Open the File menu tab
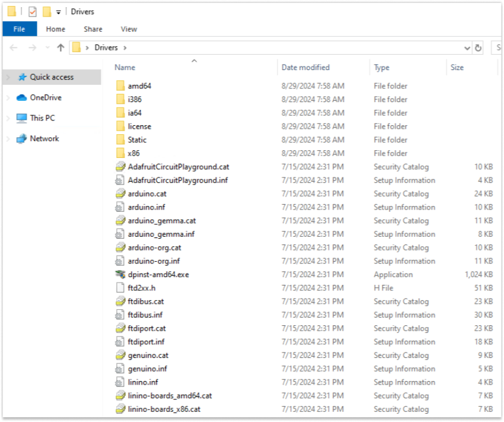This screenshot has width=504, height=422. (x=20, y=29)
